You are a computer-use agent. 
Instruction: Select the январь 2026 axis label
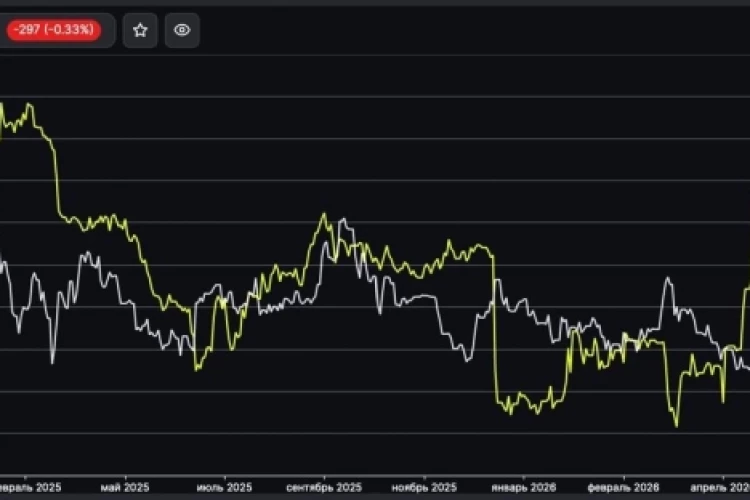point(524,488)
